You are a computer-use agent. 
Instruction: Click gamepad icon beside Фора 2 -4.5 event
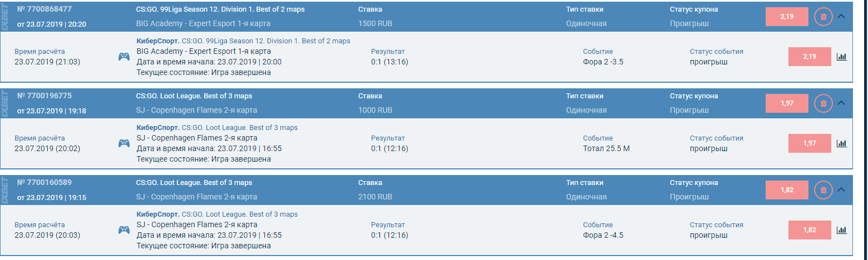[124, 230]
